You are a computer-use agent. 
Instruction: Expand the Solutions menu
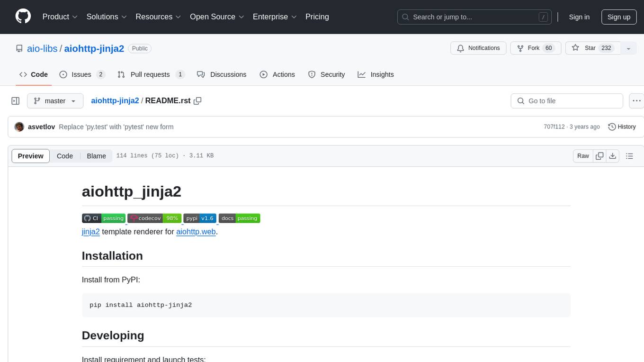tap(107, 17)
